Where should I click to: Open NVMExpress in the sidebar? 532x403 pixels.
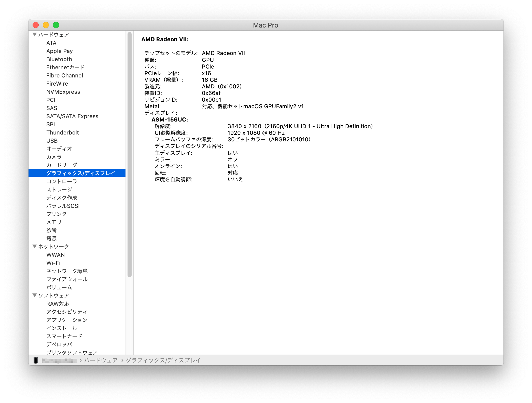[63, 92]
